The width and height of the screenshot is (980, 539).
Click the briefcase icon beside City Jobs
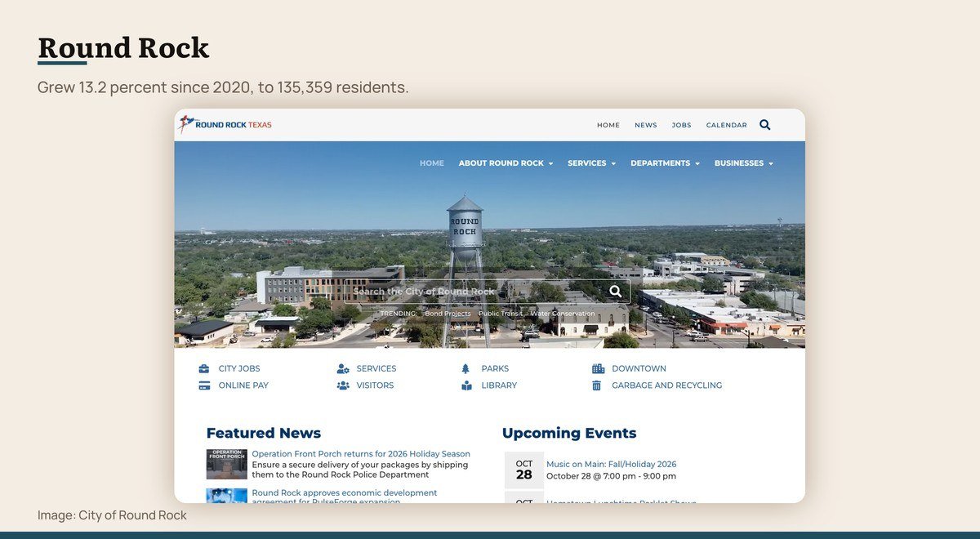(204, 369)
